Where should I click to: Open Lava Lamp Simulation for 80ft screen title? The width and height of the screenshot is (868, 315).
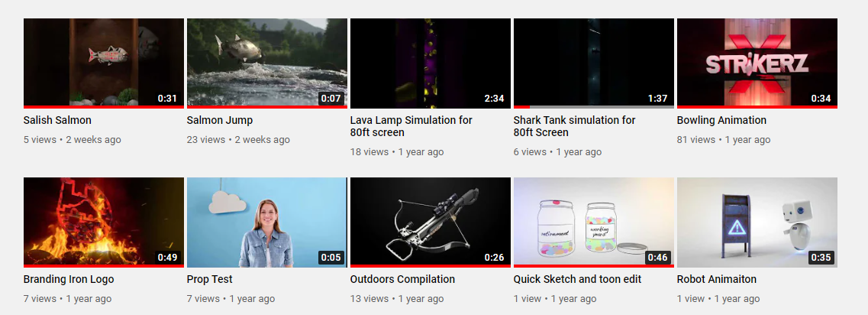click(x=411, y=126)
